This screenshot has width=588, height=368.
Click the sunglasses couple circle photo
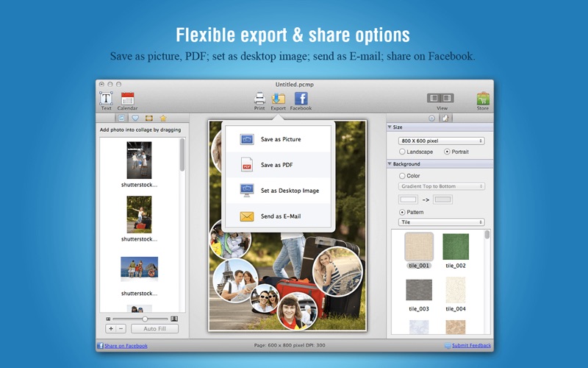click(265, 299)
